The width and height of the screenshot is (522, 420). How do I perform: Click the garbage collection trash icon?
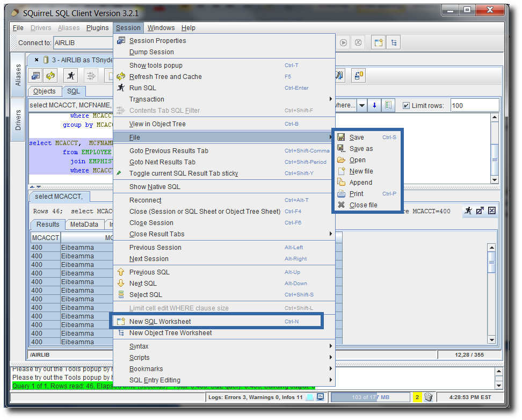429,397
